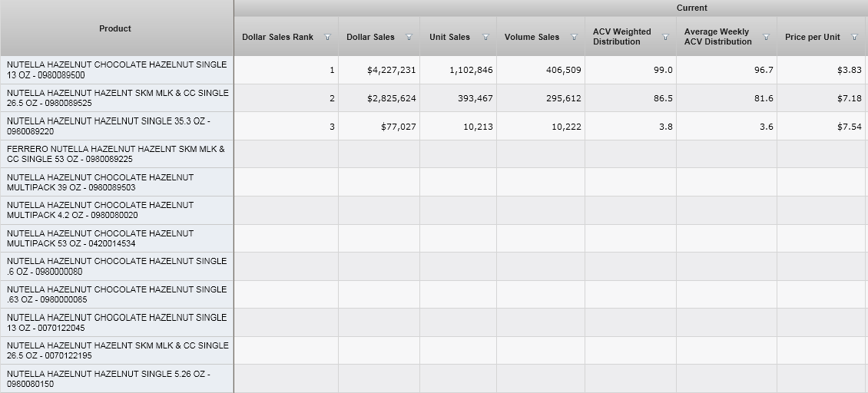This screenshot has width=868, height=393.
Task: Select Ferrero Nutella 53 OZ product row
Action: click(116, 154)
